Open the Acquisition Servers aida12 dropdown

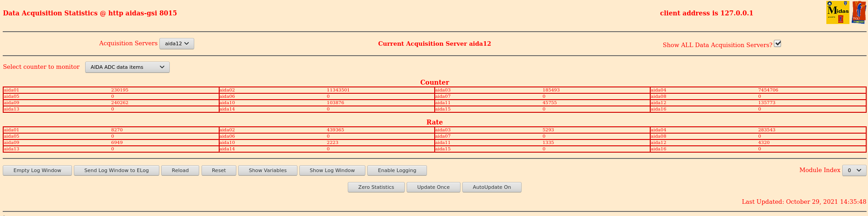(177, 44)
